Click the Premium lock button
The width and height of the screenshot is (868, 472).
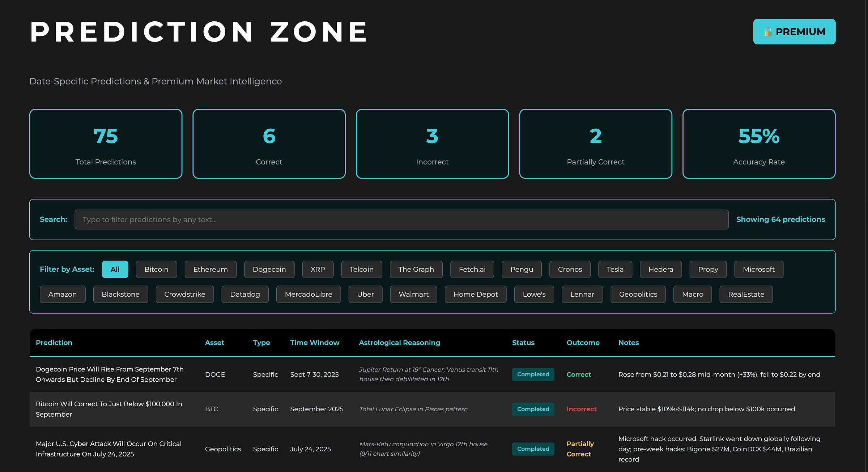click(x=794, y=32)
